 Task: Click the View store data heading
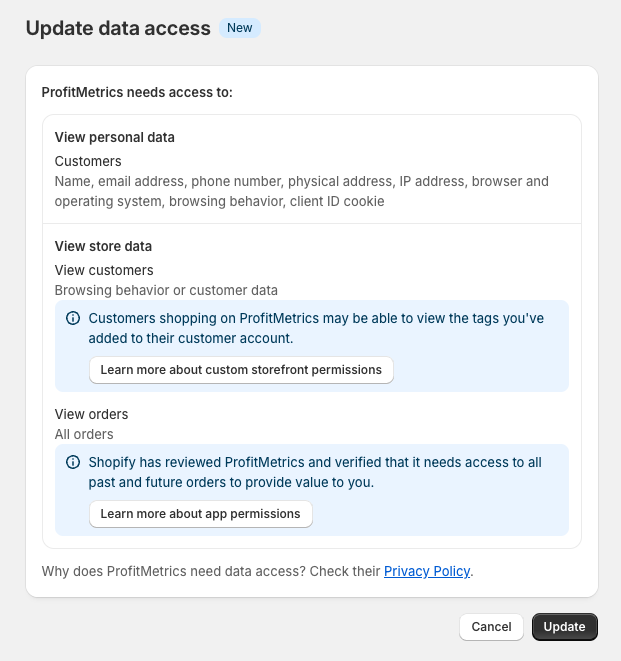coord(103,246)
